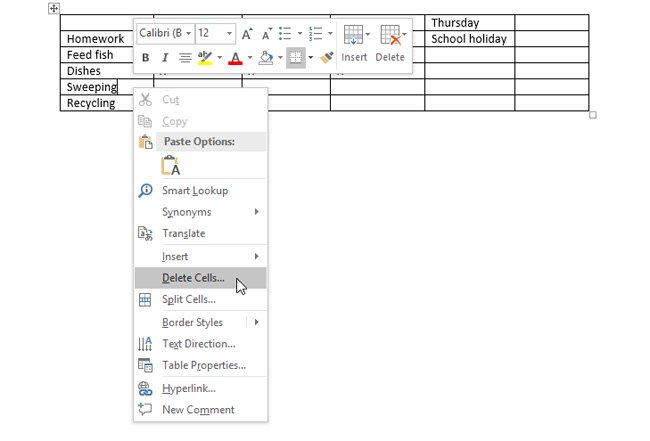Apply the red font color button
This screenshot has height=441, width=650.
pos(234,58)
